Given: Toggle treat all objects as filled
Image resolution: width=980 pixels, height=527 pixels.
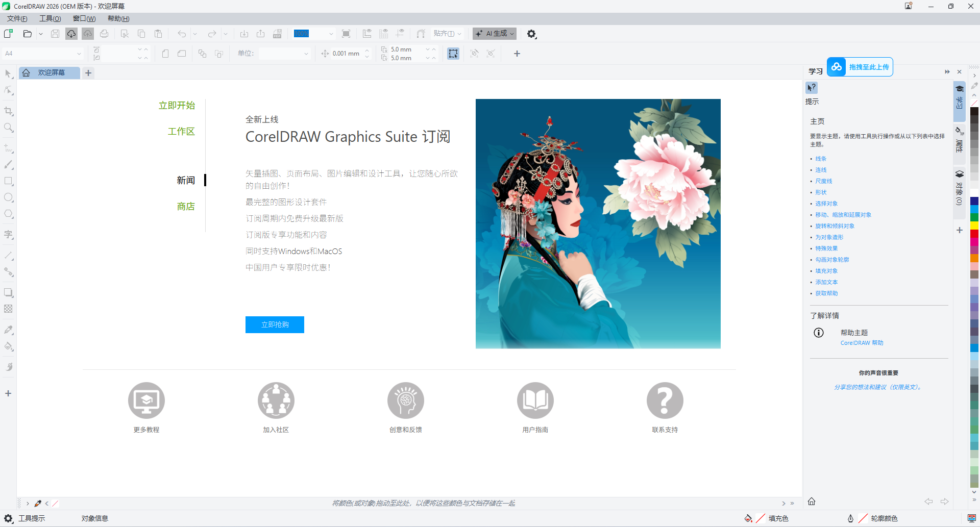Looking at the screenshot, I should [453, 54].
